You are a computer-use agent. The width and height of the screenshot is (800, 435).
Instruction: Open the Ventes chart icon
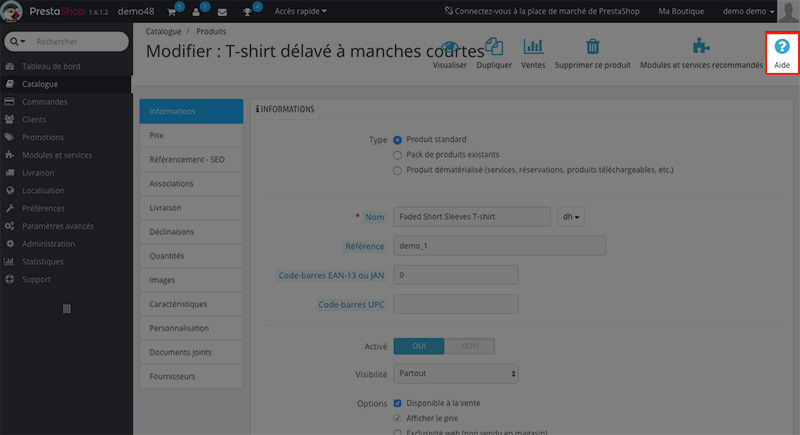(533, 47)
